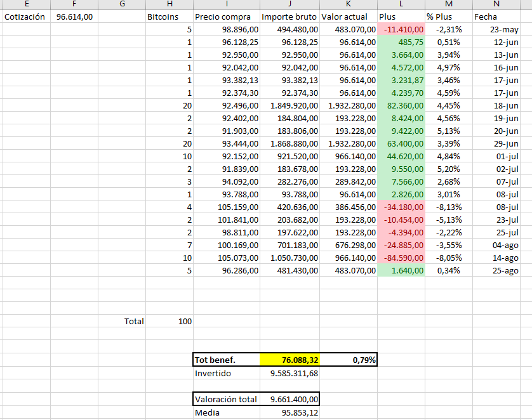Select the green cell 2.826,00
The height and width of the screenshot is (420, 532).
[401, 195]
